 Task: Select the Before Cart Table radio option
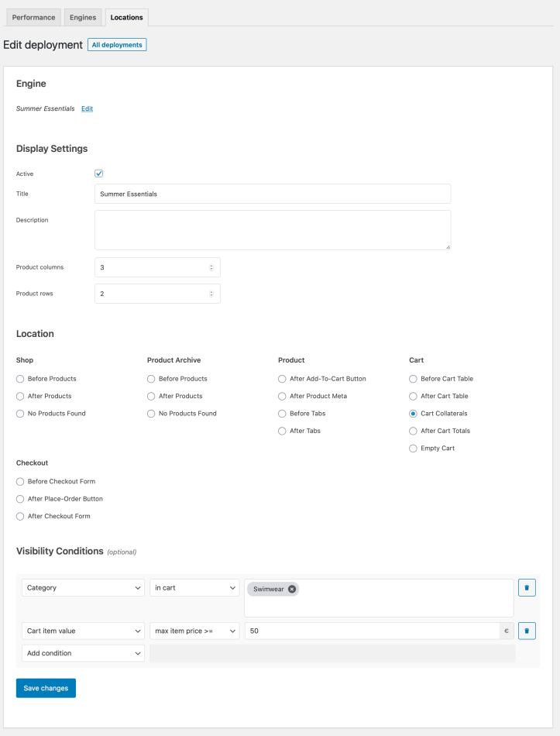coord(413,379)
